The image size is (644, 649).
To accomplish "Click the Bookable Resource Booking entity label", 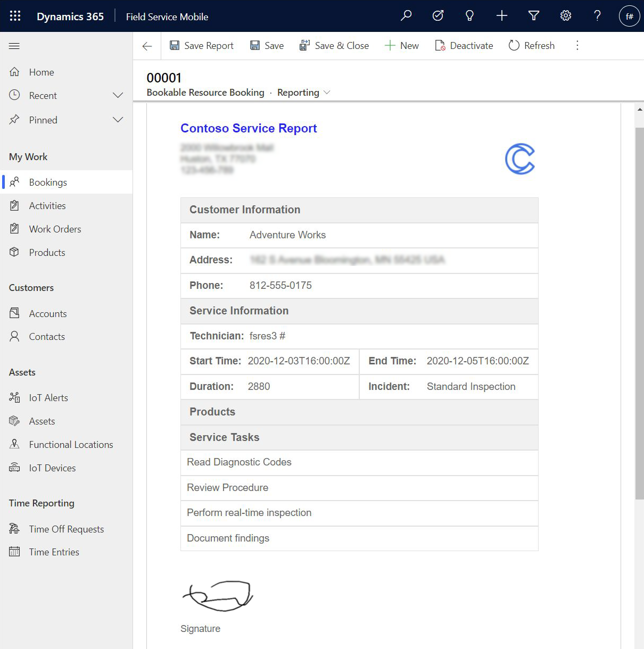I will (x=205, y=93).
